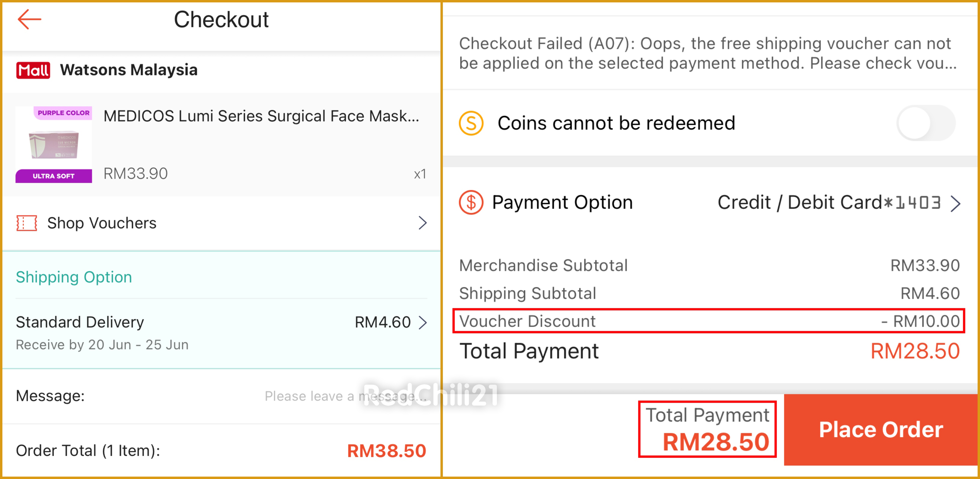This screenshot has height=479, width=980.
Task: Toggle the Shopee coins redemption switch
Action: [x=926, y=124]
